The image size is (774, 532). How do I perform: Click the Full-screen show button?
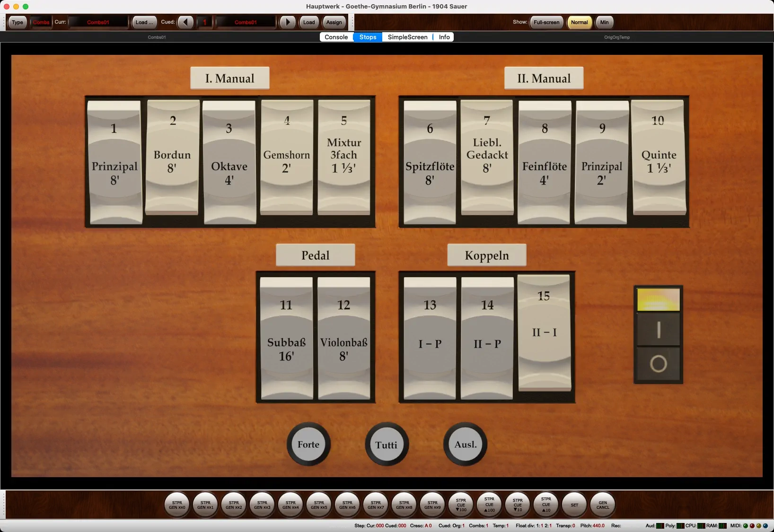pos(546,22)
